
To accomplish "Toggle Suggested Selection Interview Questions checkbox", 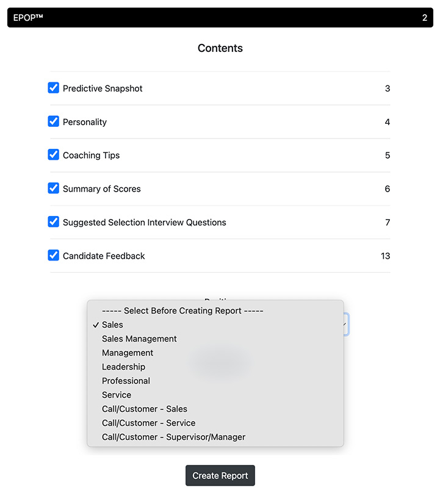I will 54,222.
